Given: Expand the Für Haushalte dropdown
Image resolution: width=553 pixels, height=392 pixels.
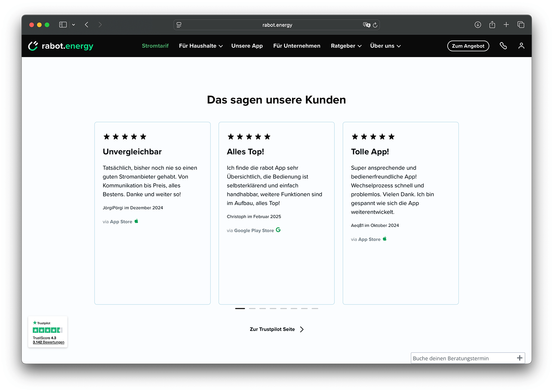Looking at the screenshot, I should pyautogui.click(x=201, y=46).
